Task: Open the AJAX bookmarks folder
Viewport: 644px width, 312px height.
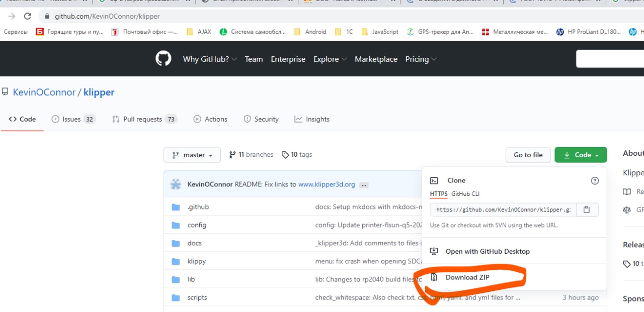Action: 199,32
